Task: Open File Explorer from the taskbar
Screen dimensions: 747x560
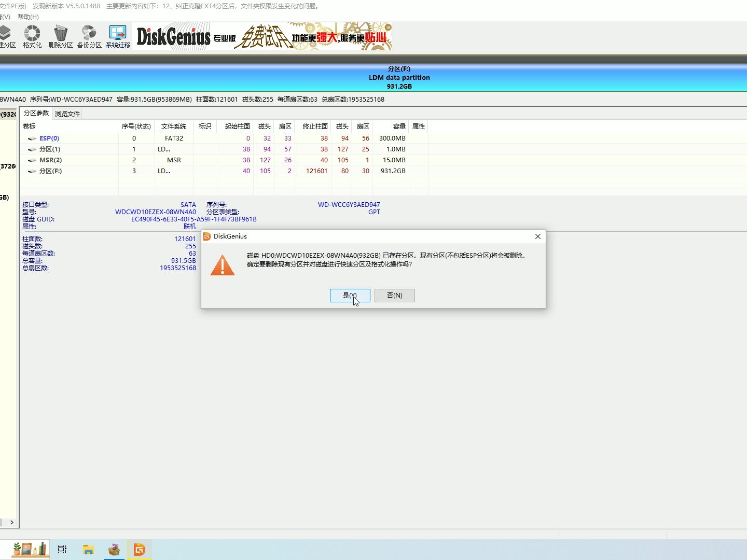Action: pos(88,550)
